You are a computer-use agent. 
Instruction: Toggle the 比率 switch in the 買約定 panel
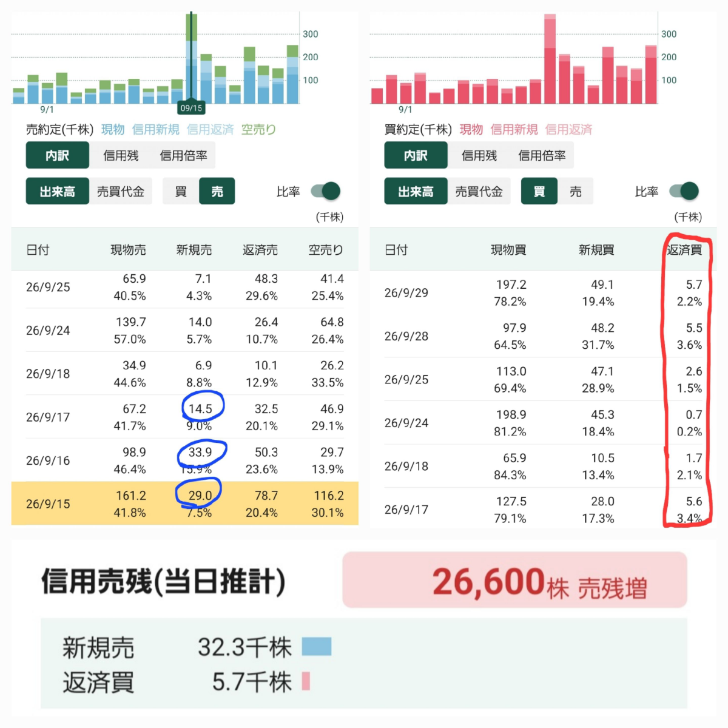click(684, 192)
